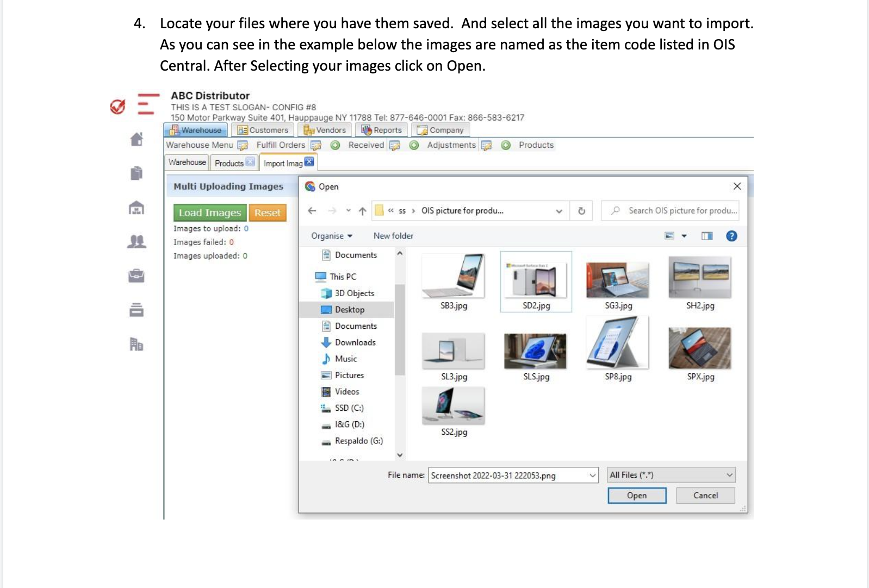Switch to the Customers tab

pos(263,130)
